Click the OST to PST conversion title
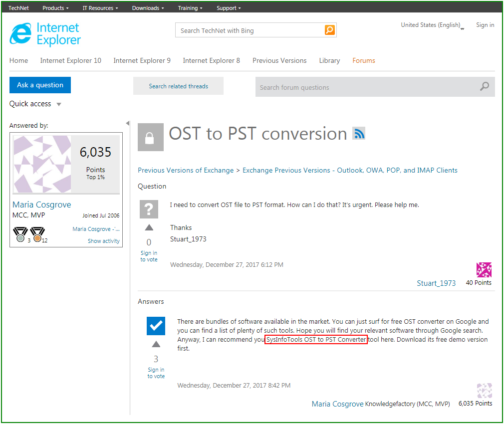 click(258, 134)
